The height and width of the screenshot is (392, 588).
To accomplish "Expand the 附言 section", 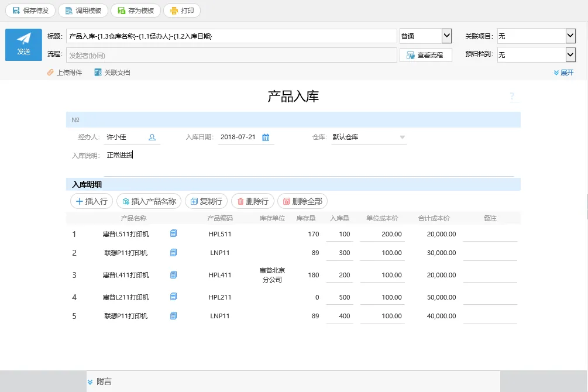I will click(99, 381).
